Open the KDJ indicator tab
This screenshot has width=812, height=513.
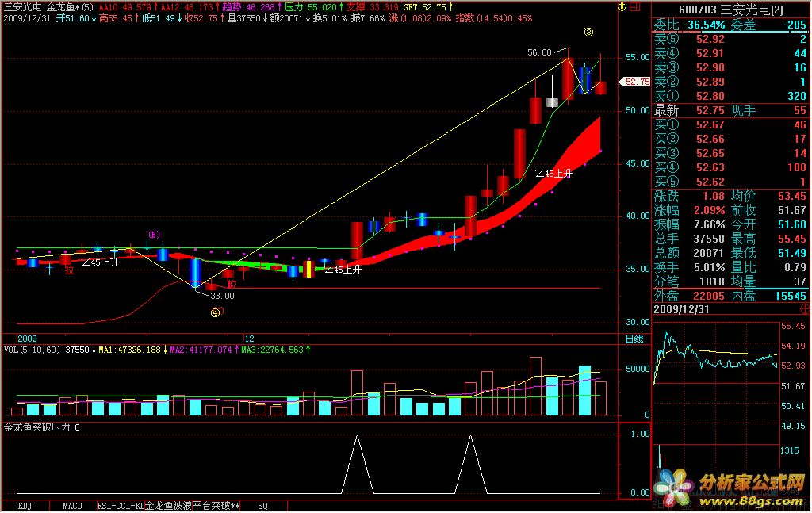click(x=25, y=505)
